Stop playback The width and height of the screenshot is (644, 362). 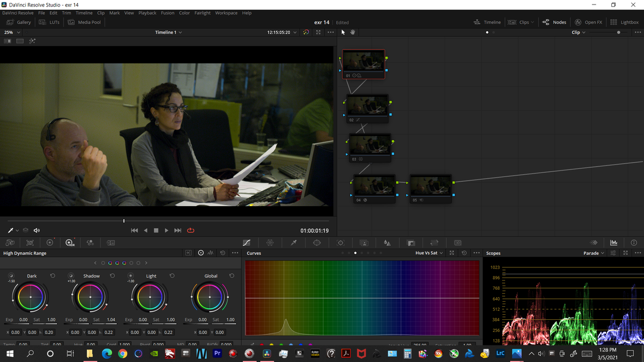(x=156, y=230)
